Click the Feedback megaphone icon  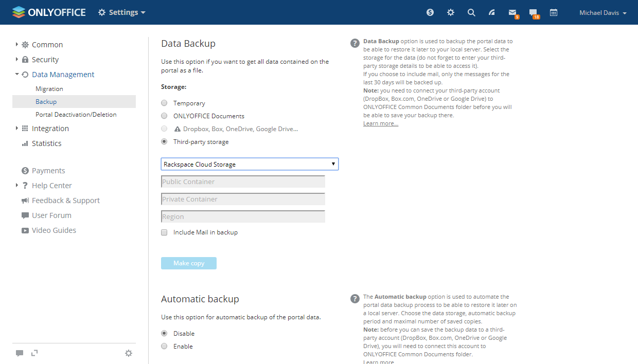pos(25,201)
